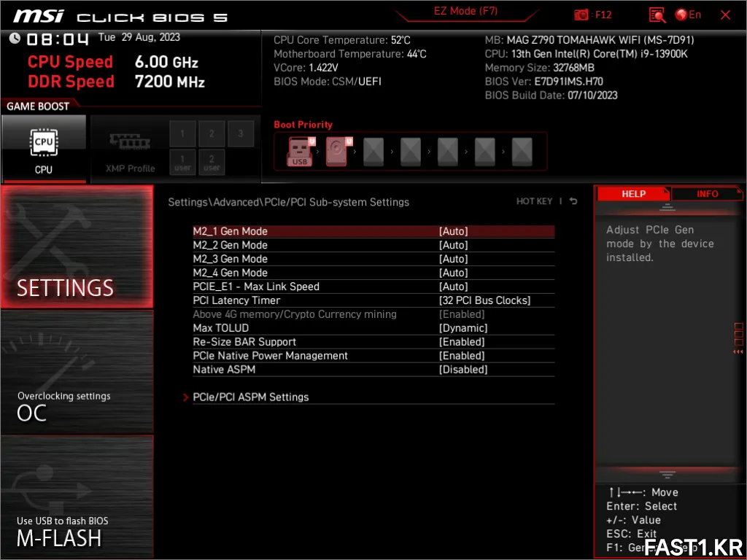747x560 pixels.
Task: Open the SETTINGS section
Action: [x=77, y=246]
